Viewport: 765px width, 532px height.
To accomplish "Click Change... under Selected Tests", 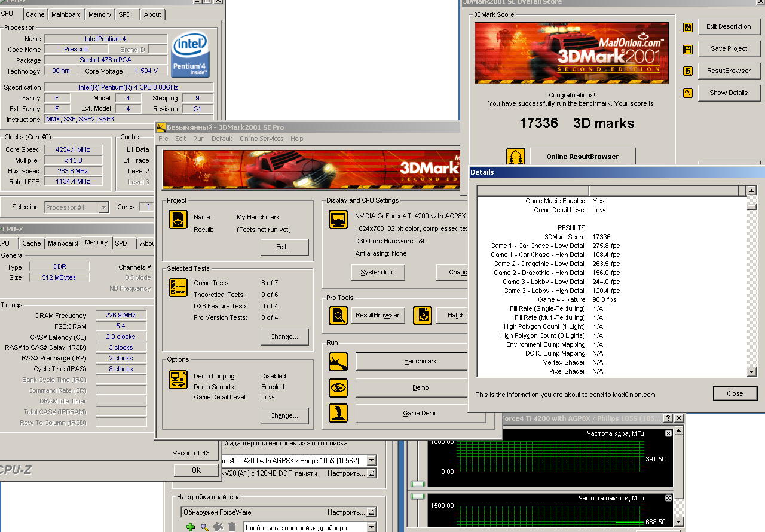I will 284,337.
